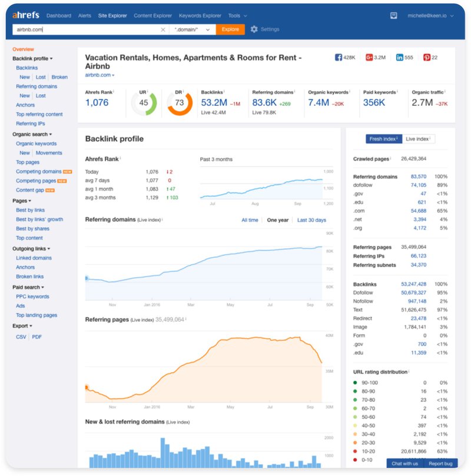Open Top referring content link
Image resolution: width=471 pixels, height=476 pixels.
39,114
